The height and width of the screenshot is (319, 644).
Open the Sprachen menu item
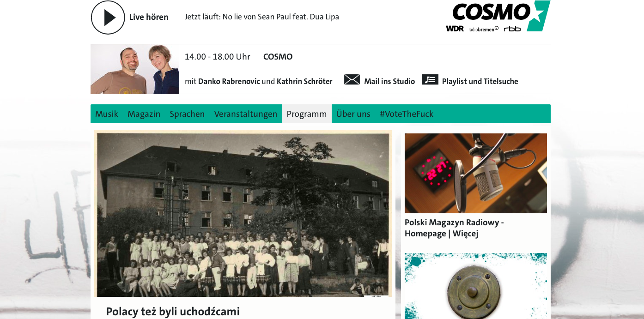(x=187, y=114)
